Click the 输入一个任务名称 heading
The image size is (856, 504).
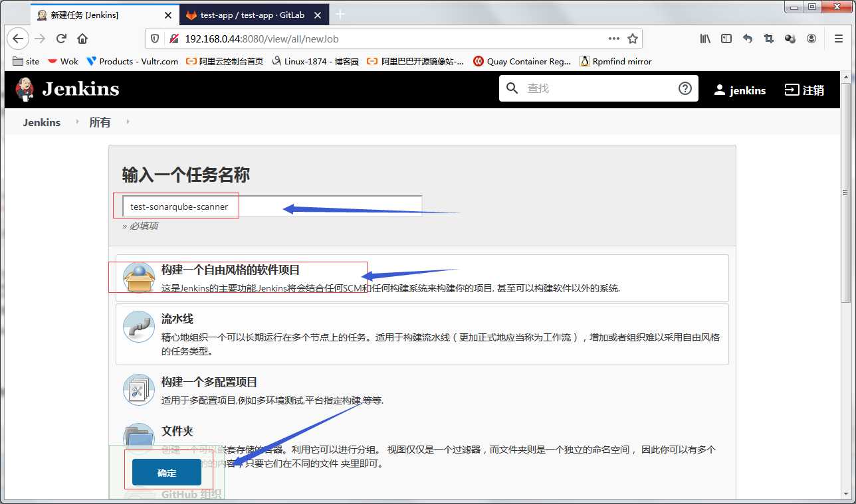(x=186, y=175)
